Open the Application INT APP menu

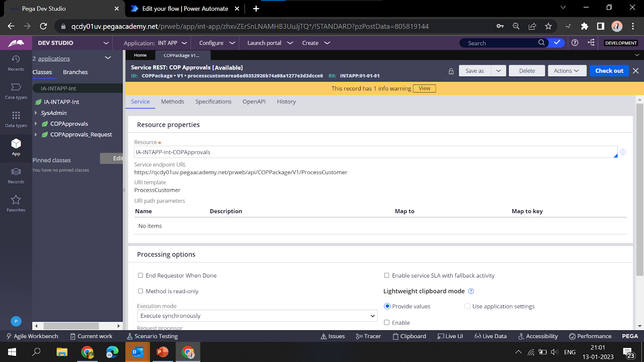[155, 43]
